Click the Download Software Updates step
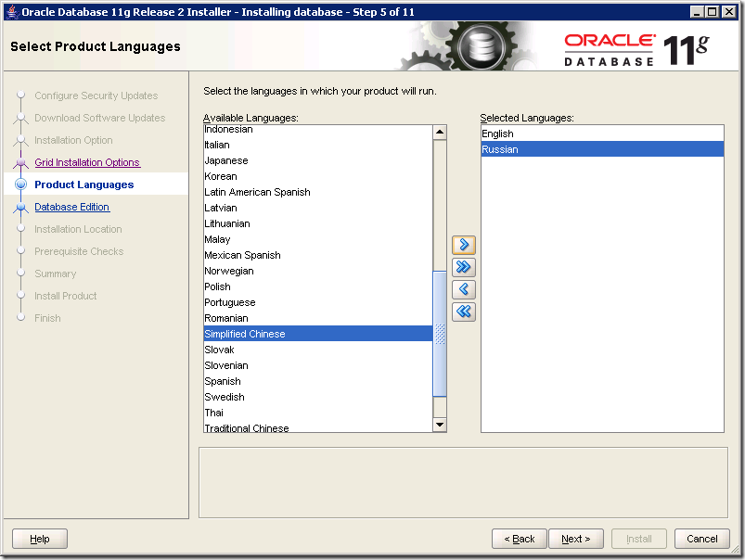This screenshot has height=560, width=745. pyautogui.click(x=100, y=118)
